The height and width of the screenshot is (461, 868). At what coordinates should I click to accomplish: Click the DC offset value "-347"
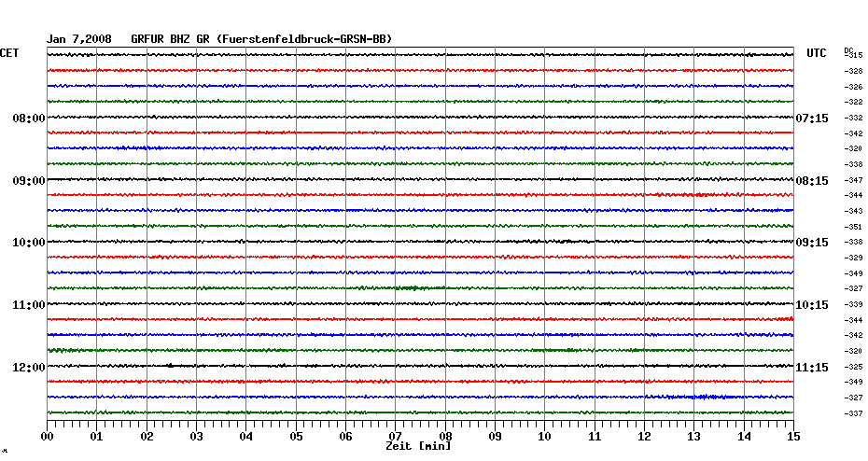[854, 180]
